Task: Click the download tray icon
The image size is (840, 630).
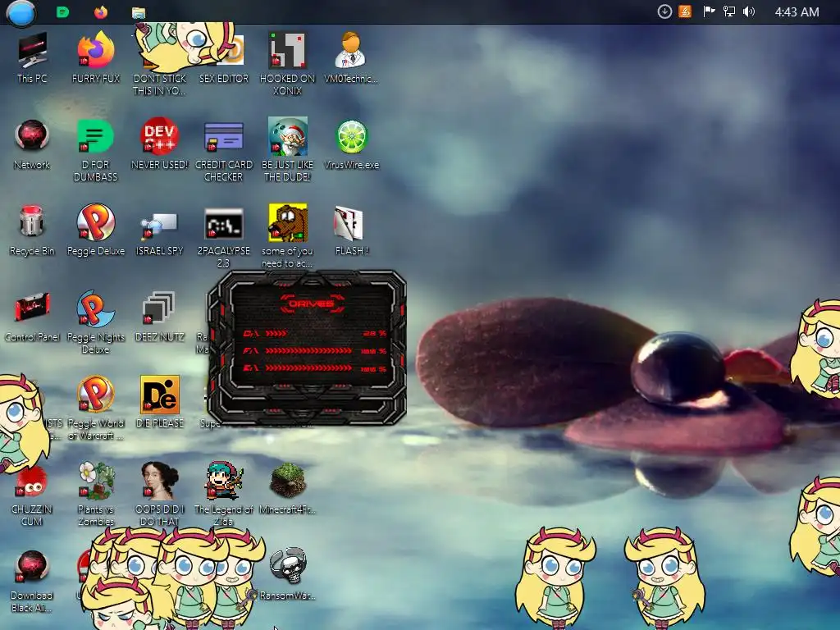Action: click(x=664, y=11)
